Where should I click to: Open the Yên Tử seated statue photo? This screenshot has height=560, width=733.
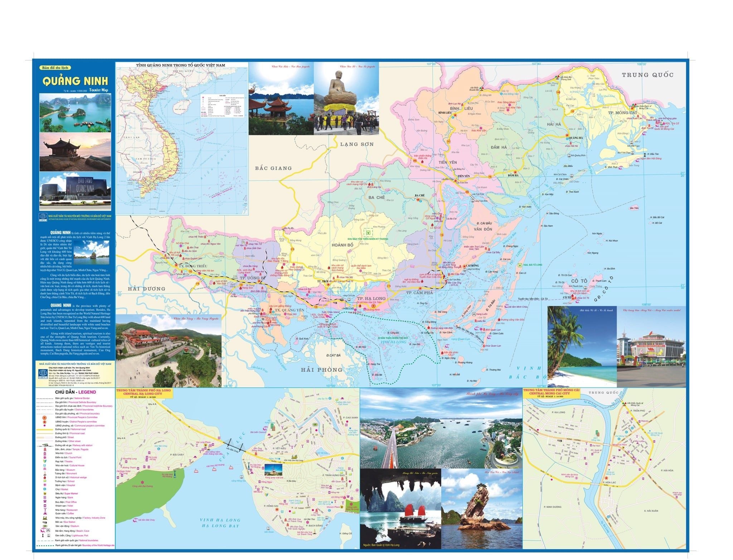(346, 99)
